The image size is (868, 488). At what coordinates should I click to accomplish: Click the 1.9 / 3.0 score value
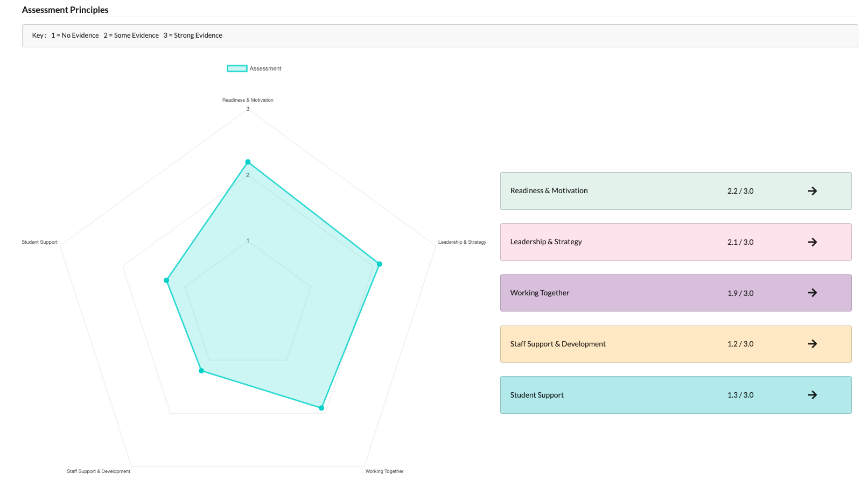[740, 293]
